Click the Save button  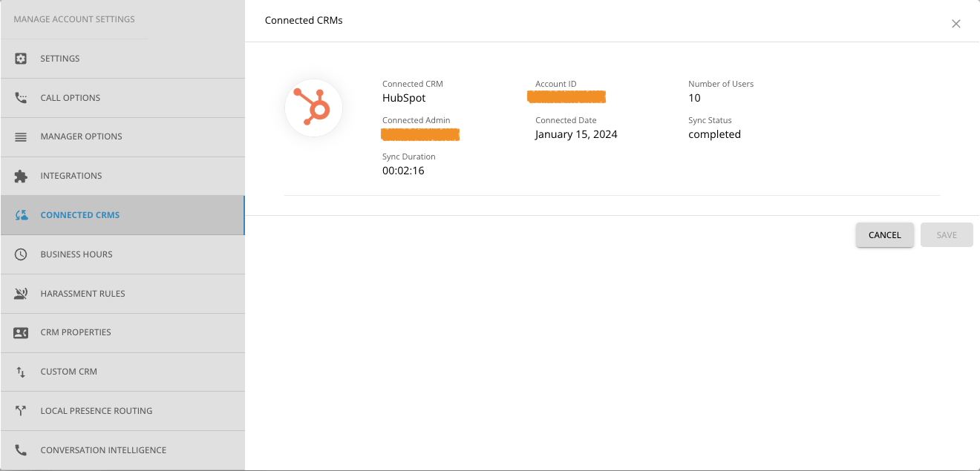point(947,235)
